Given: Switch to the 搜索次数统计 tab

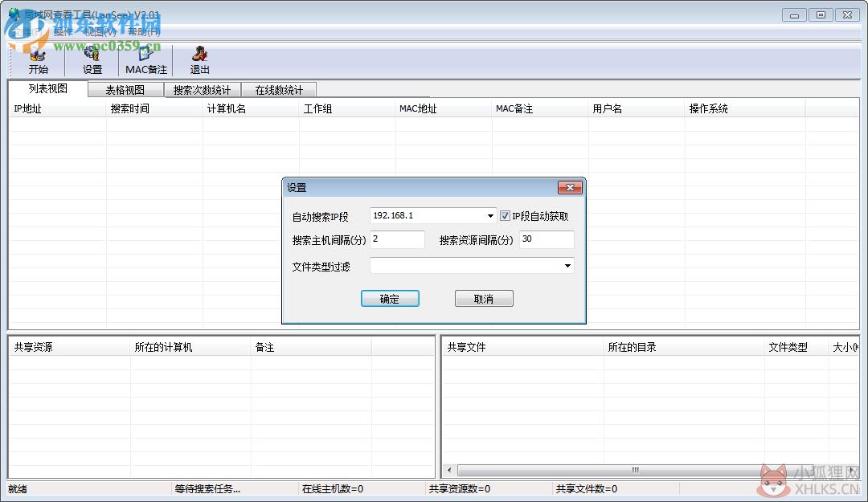Looking at the screenshot, I should click(x=202, y=90).
